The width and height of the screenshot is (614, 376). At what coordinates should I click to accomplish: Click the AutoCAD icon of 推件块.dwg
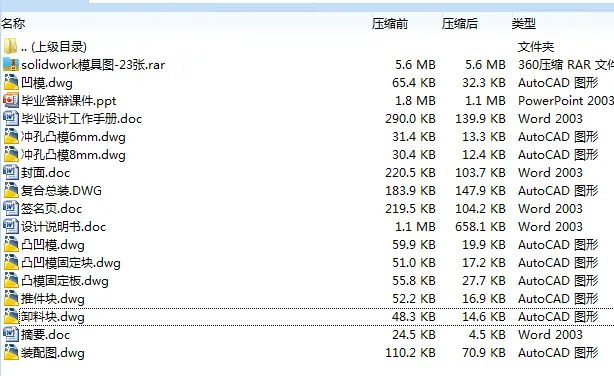pos(11,298)
